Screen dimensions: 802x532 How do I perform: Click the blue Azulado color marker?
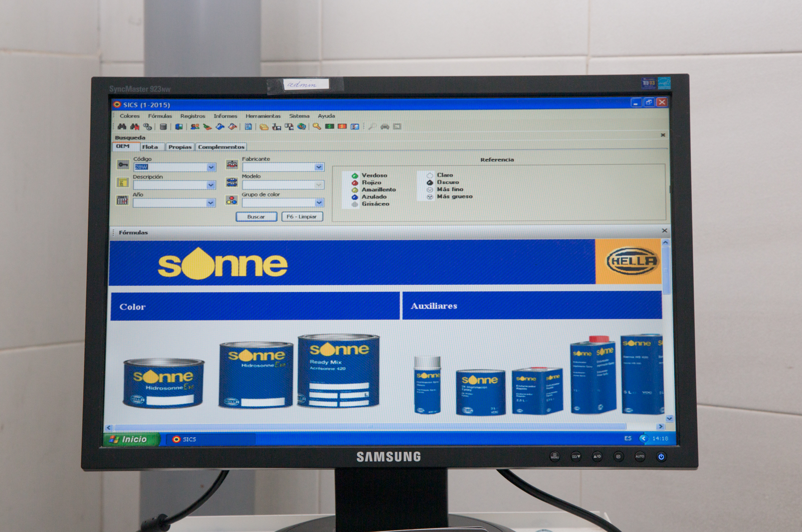(354, 197)
